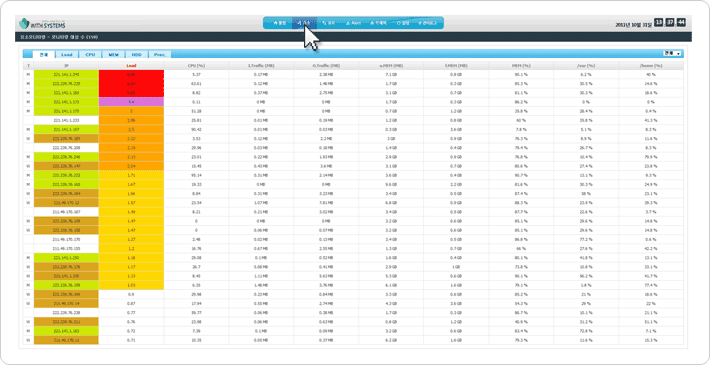Image resolution: width=710 pixels, height=365 pixels.
Task: Select the HDD tab
Action: 137,54
